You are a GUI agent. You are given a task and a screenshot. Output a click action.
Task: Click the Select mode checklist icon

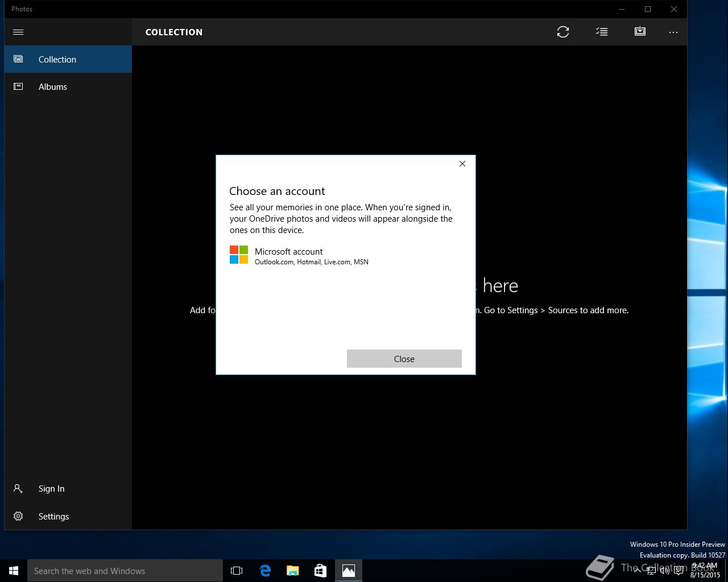602,32
